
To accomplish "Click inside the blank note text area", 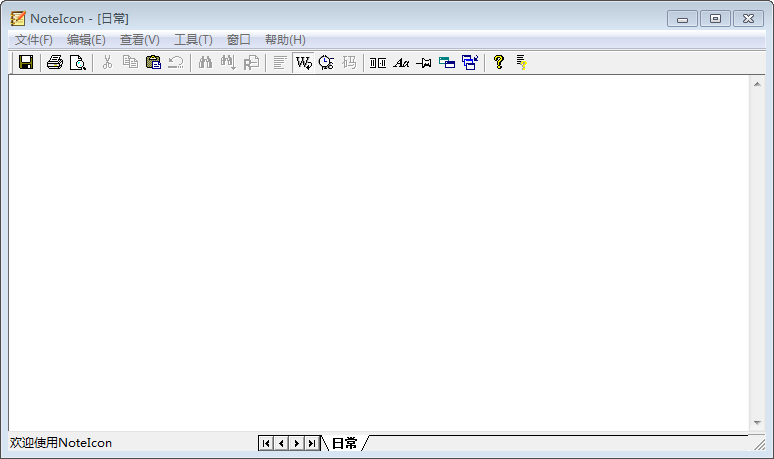I will [x=380, y=250].
